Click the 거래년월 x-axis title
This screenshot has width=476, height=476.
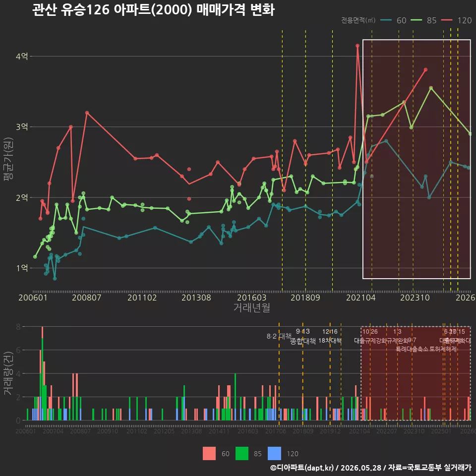(252, 307)
